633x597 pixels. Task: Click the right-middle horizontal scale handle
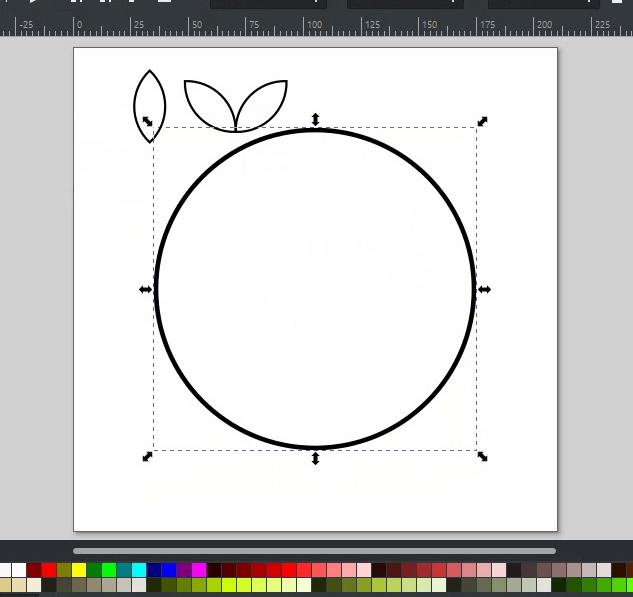484,289
